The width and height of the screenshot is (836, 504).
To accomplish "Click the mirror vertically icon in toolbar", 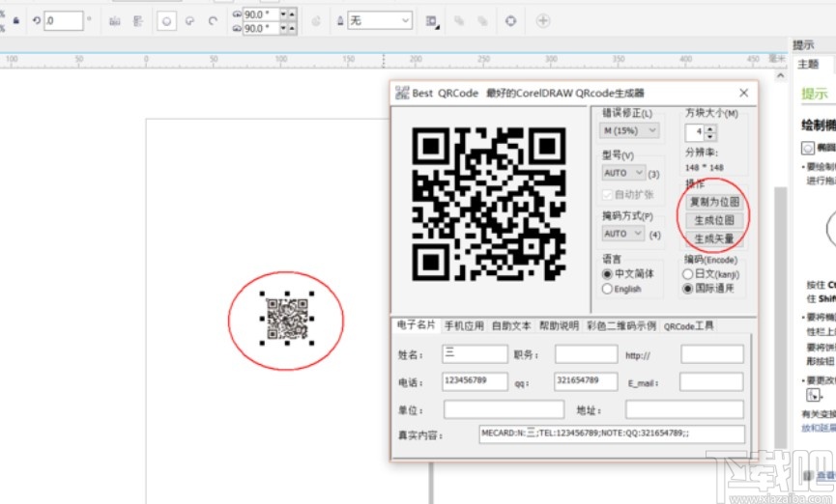I will coord(138,20).
